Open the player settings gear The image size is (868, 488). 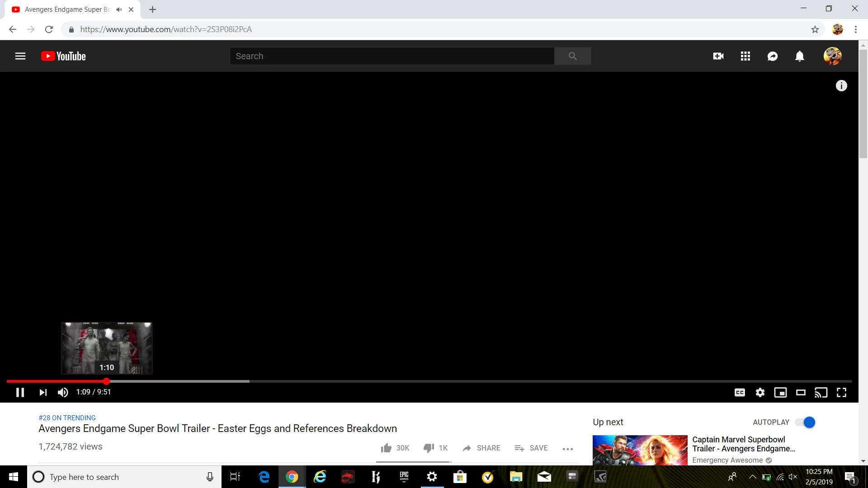click(760, 392)
